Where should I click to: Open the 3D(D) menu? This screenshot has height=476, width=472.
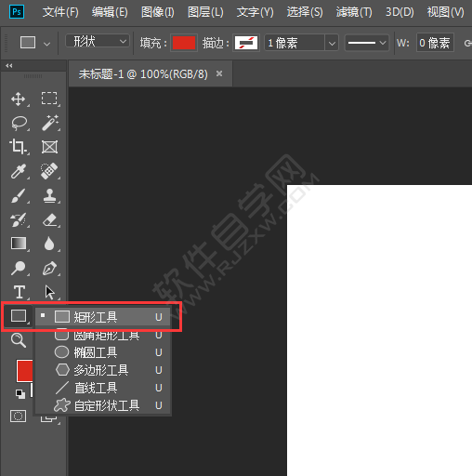[400, 12]
